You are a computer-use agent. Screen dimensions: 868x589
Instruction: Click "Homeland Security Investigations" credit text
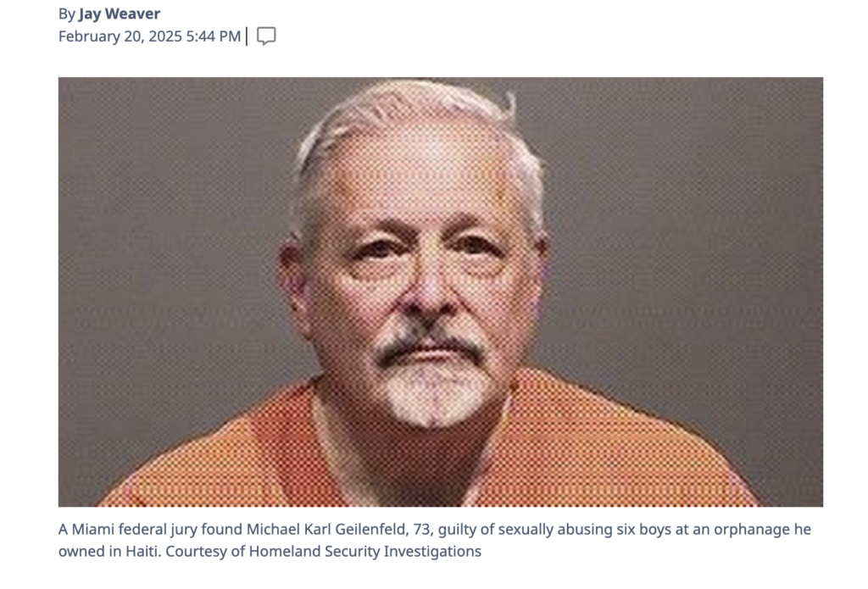point(365,552)
